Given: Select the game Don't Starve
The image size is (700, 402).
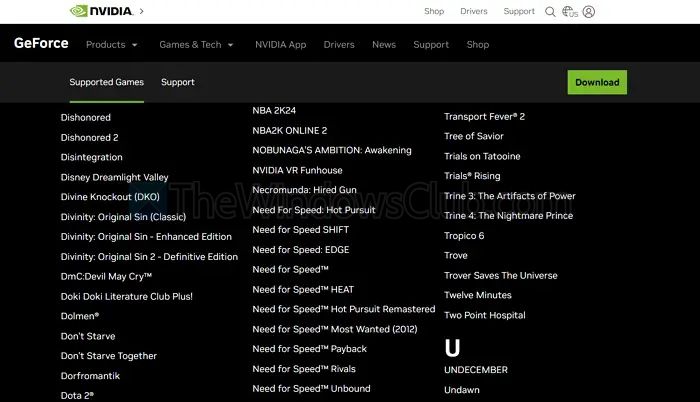Looking at the screenshot, I should (88, 336).
